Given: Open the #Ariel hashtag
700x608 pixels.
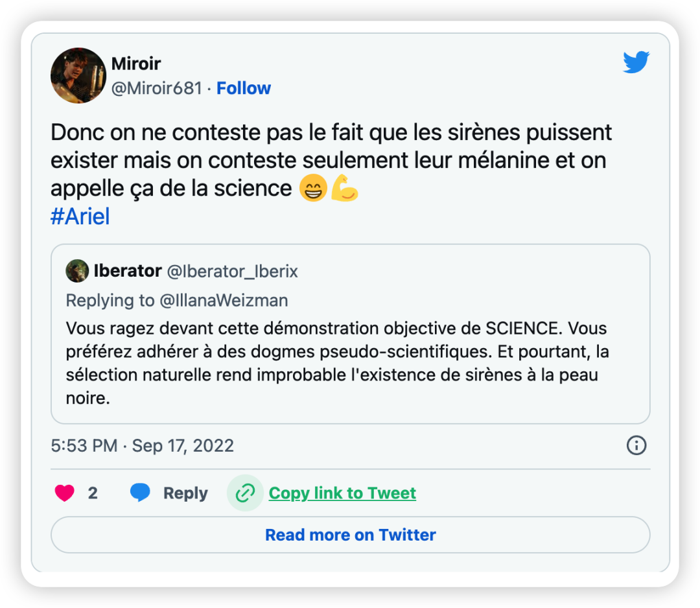Looking at the screenshot, I should (x=80, y=216).
